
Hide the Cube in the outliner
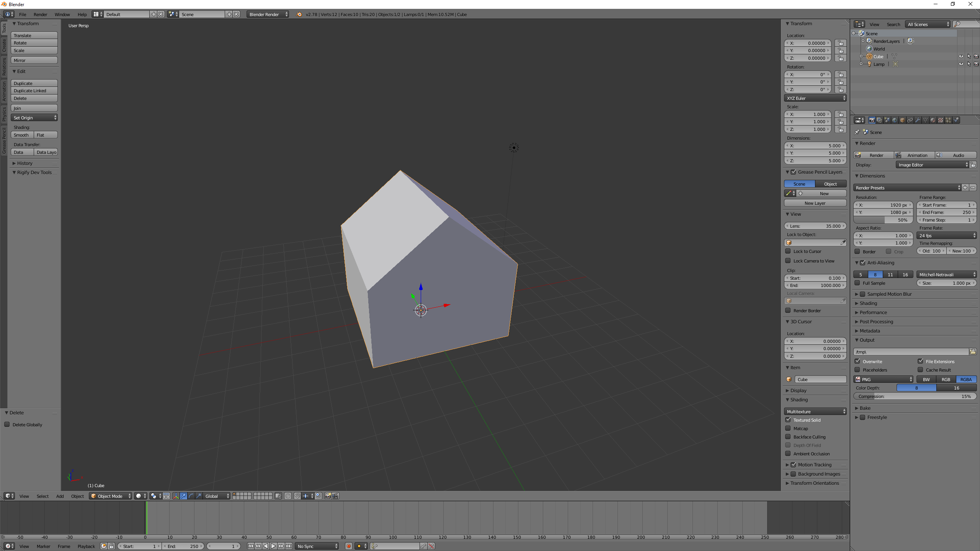tap(961, 56)
